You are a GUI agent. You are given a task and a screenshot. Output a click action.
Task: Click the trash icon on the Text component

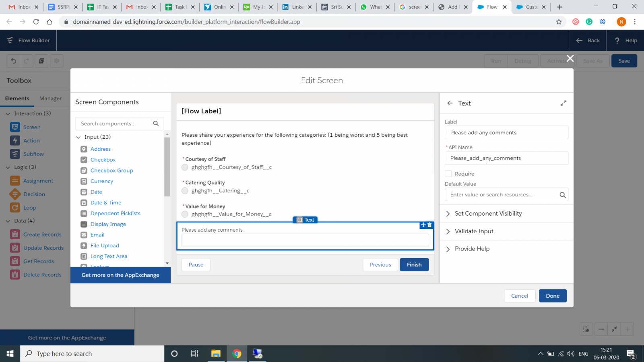[429, 225]
